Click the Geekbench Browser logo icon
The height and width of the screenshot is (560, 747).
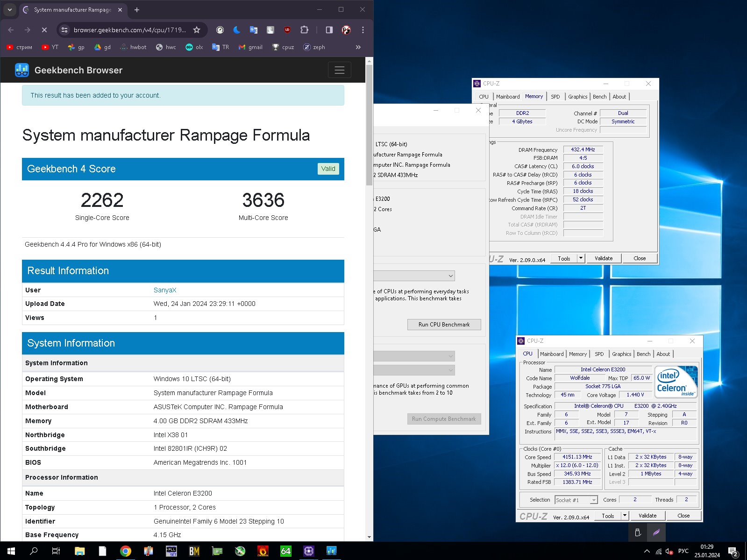(x=22, y=70)
